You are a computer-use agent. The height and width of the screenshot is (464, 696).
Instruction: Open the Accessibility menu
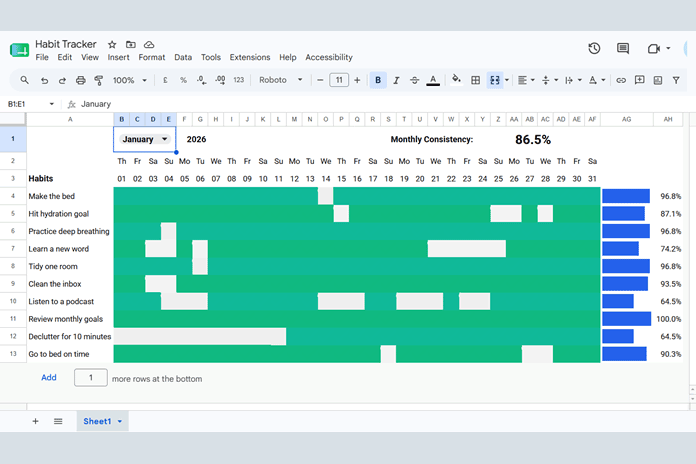click(x=329, y=57)
